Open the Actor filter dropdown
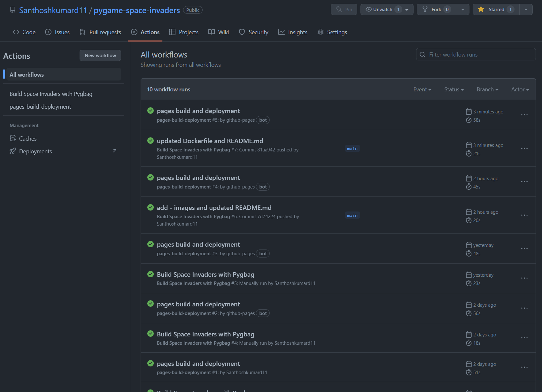Image resolution: width=542 pixels, height=392 pixels. pos(520,89)
